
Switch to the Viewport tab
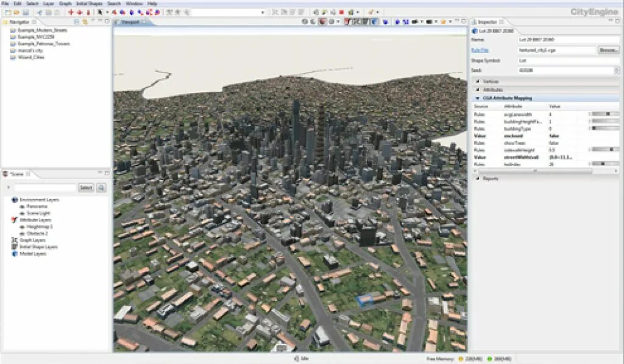[x=130, y=22]
